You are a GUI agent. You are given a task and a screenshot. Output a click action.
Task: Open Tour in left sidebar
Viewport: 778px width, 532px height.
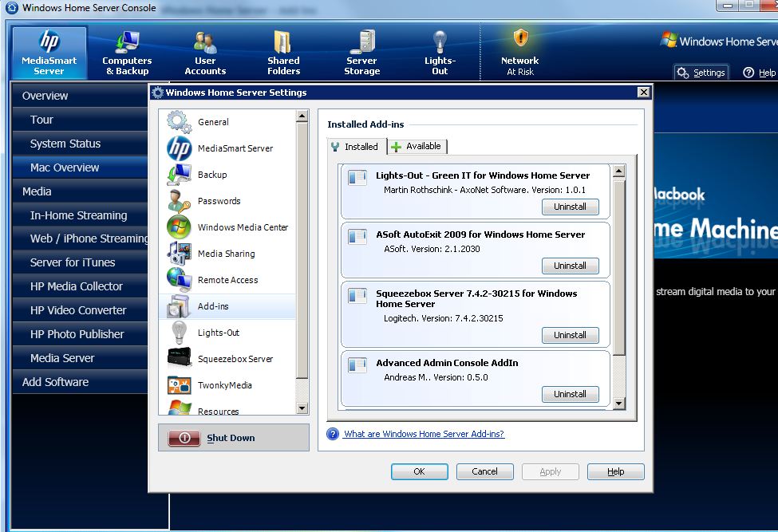[80, 120]
